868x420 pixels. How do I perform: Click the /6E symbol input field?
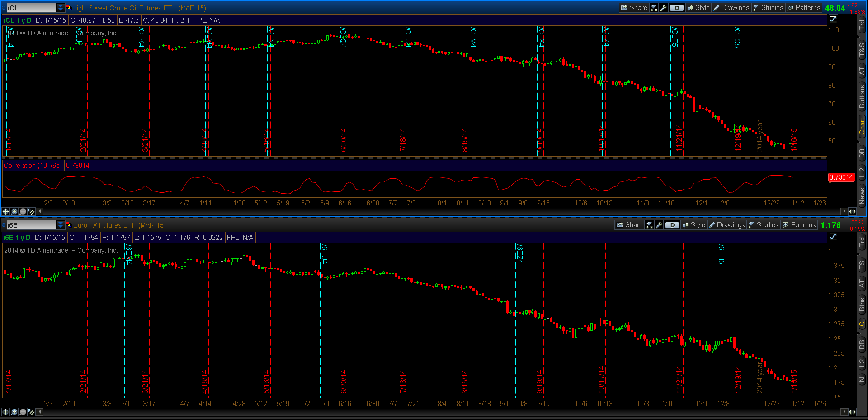pyautogui.click(x=31, y=225)
